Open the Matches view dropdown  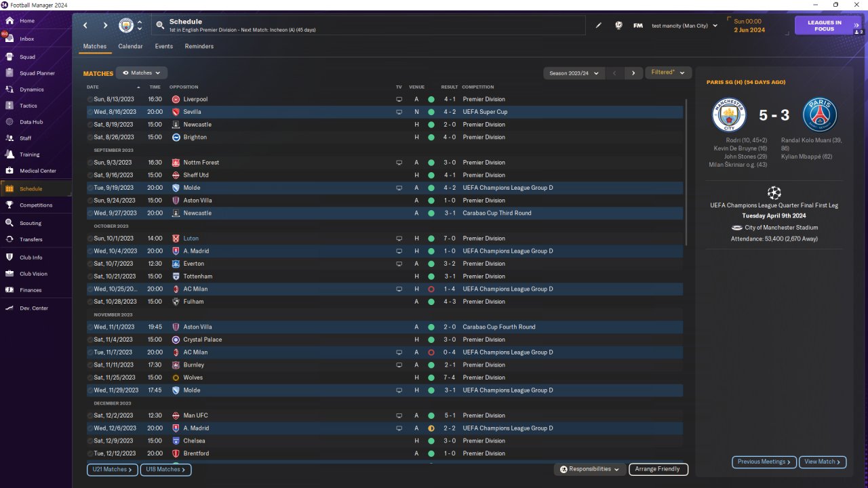[142, 73]
